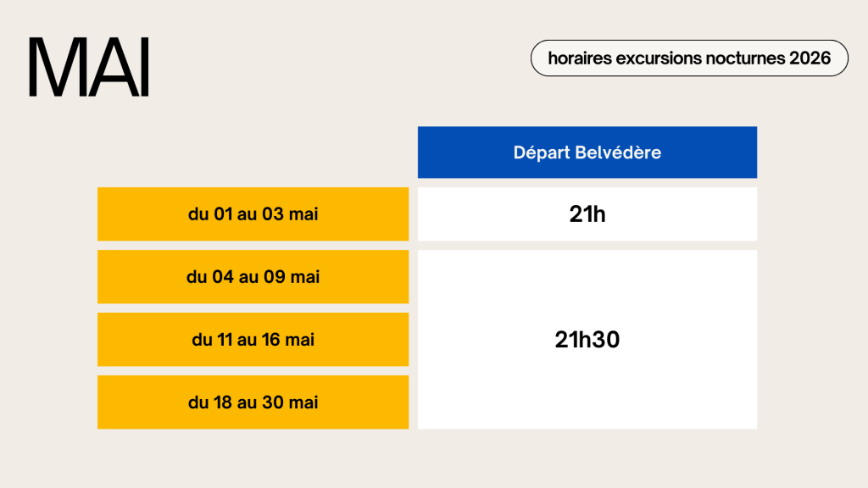Click the word horaires in the pill

[581, 58]
